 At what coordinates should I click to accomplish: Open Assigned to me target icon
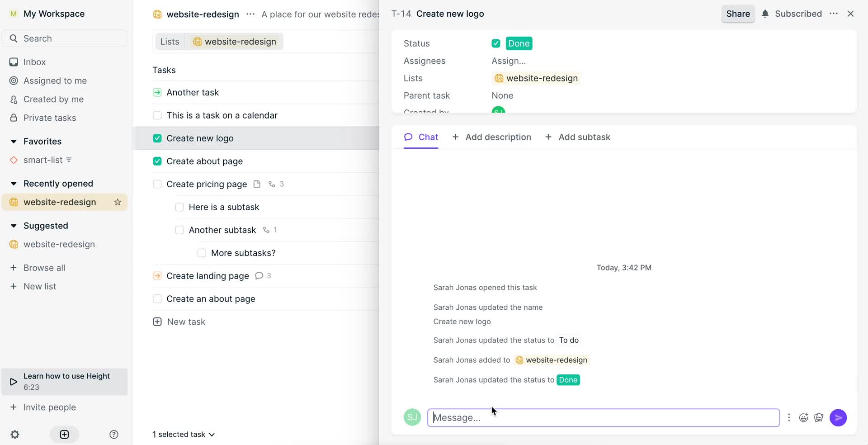[x=14, y=80]
